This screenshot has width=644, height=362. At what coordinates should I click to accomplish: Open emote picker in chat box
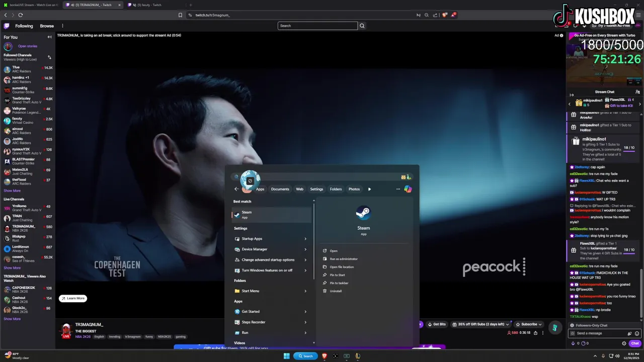coord(637,333)
